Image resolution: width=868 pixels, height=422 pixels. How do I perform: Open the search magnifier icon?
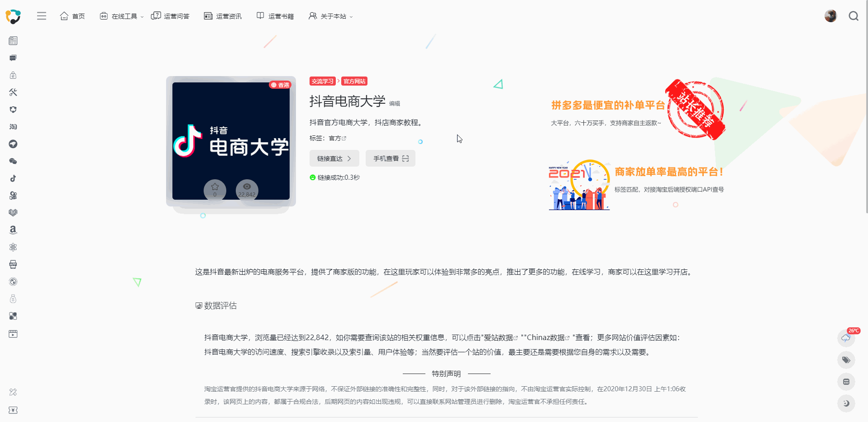854,16
